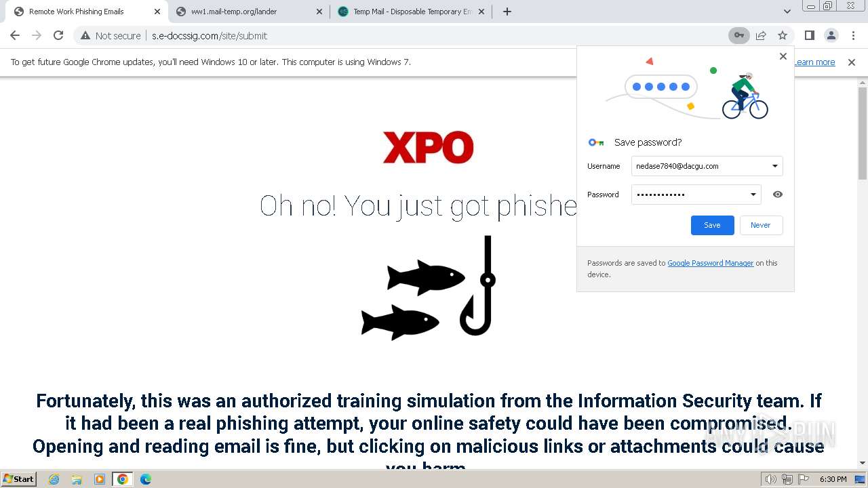
Task: Click the 'Oh no! You just got phished' heading
Action: pos(418,205)
